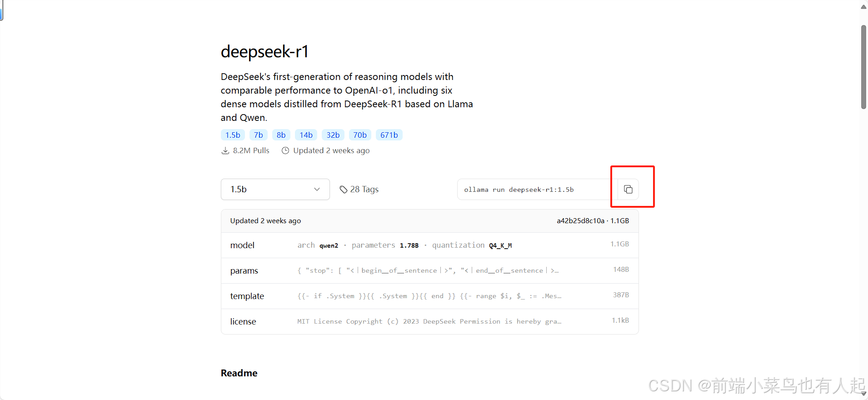Open the template row details

coord(429,296)
